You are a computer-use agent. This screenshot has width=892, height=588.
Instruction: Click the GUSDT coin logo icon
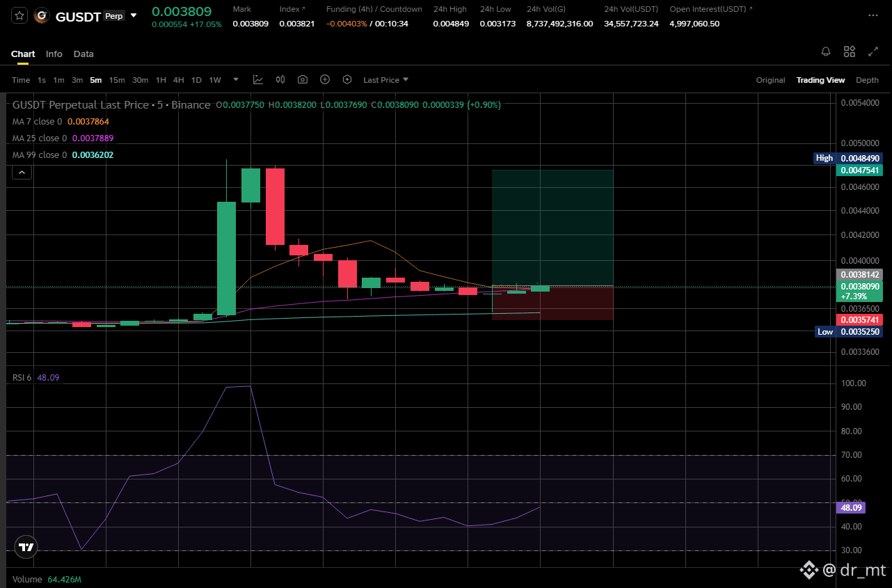pos(42,15)
